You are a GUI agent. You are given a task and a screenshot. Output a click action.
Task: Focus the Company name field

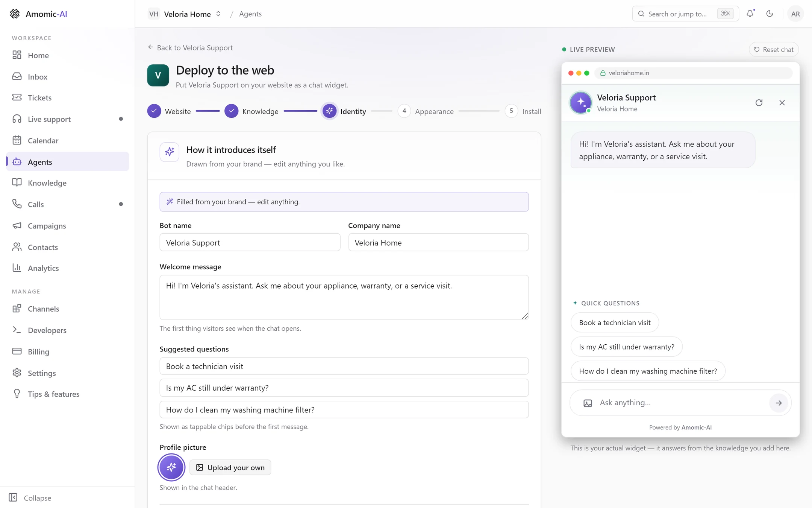438,242
